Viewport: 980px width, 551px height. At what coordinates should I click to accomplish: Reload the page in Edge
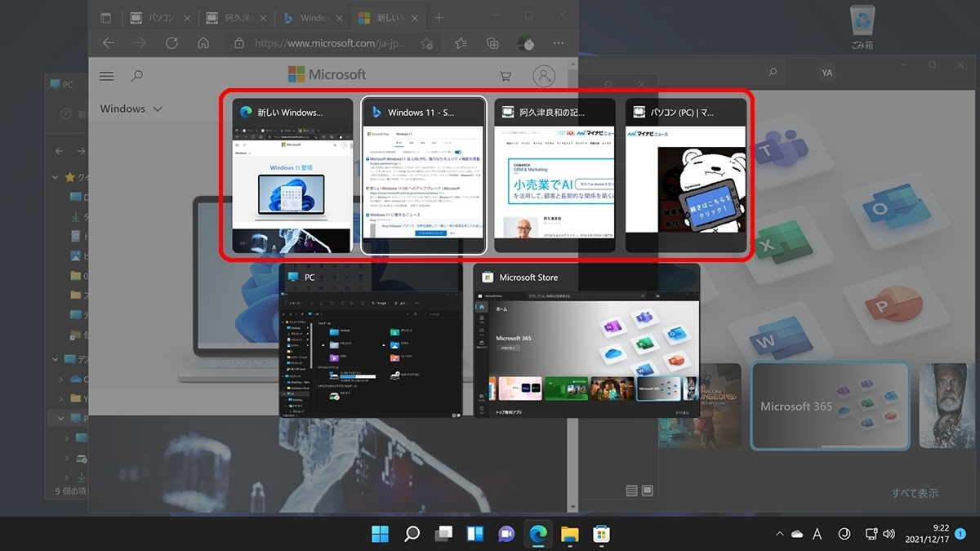[172, 43]
